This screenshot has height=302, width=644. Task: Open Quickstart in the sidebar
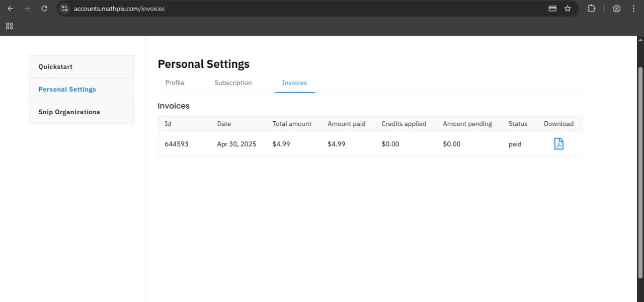point(82,67)
